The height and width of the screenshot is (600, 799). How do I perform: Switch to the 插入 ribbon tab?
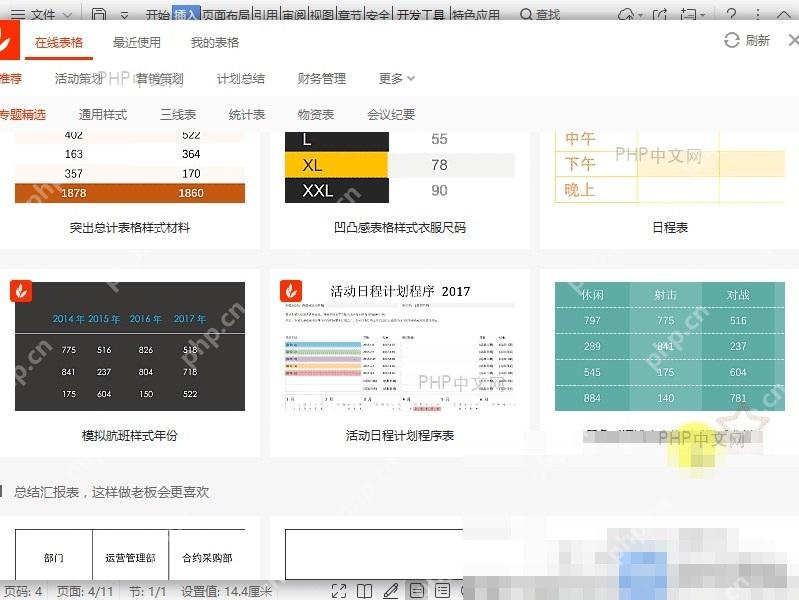[185, 14]
